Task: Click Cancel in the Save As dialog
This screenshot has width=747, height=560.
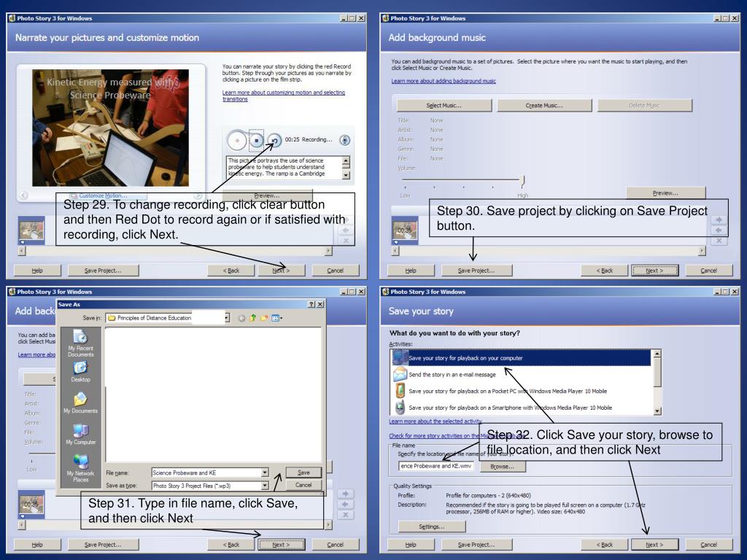Action: [303, 485]
